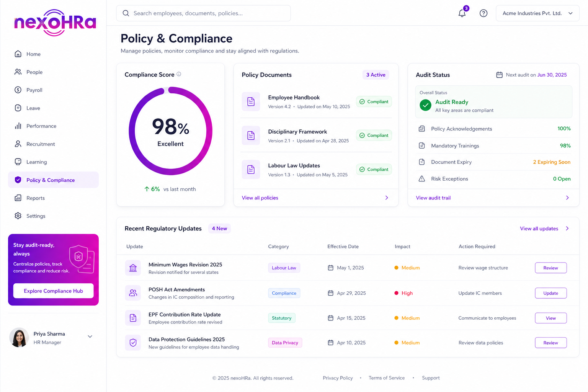Click the 3 Active badge
Viewport: 588px width, 392px height.
(376, 75)
